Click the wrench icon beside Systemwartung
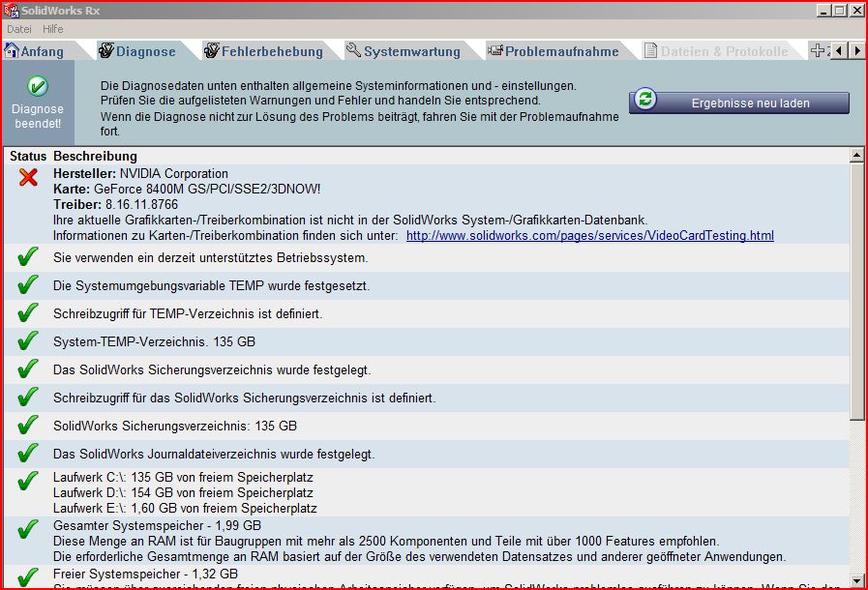Image resolution: width=868 pixels, height=590 pixels. [353, 50]
